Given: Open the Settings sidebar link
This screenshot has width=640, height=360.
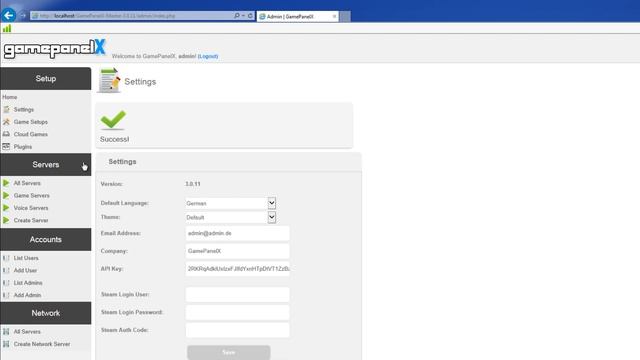Looking at the screenshot, I should point(24,109).
